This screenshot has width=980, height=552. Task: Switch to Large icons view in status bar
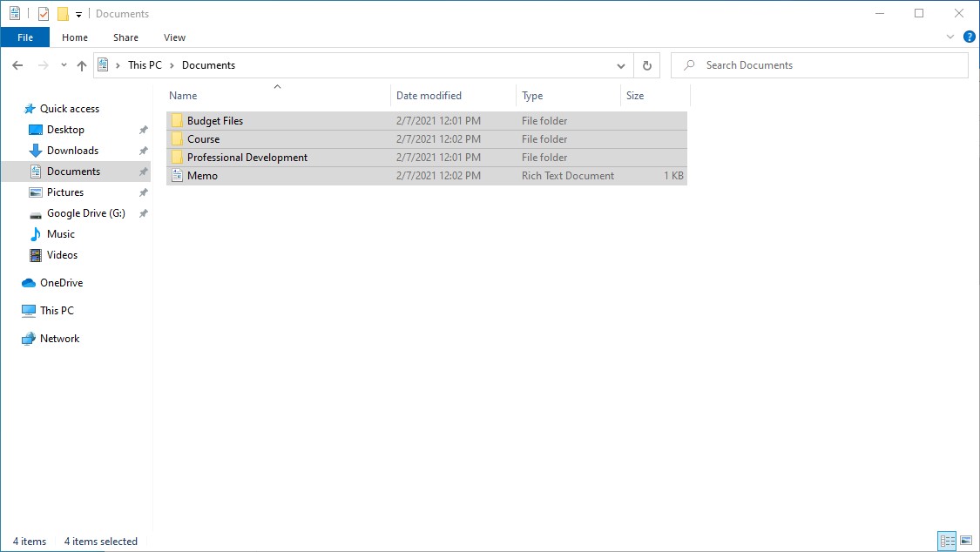[965, 541]
